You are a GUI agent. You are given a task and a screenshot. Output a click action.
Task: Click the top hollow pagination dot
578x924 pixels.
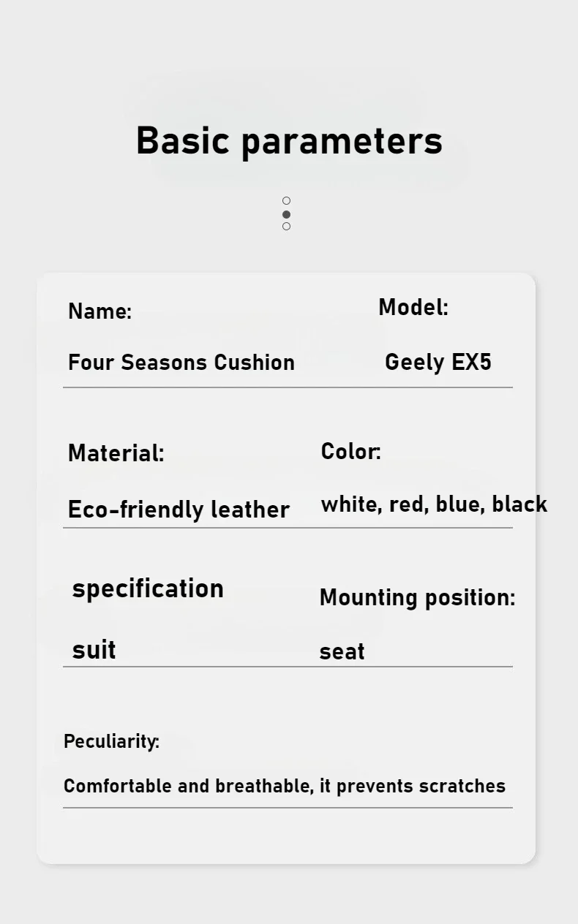tap(286, 200)
